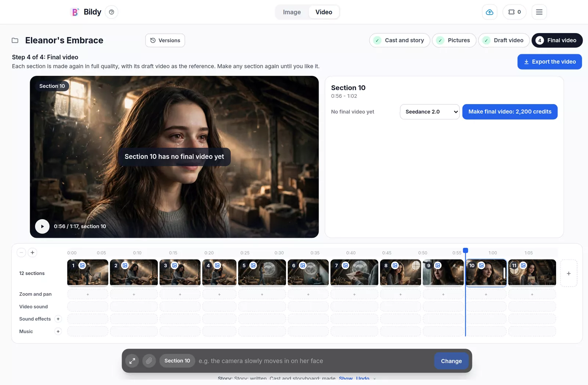Add a Music track item
Screen dimensions: 588x385
point(58,332)
